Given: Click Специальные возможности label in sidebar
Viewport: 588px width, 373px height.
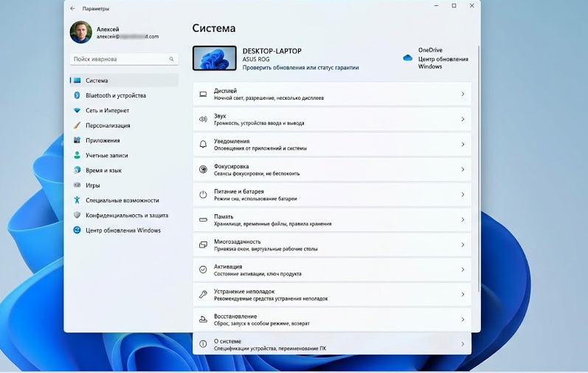Looking at the screenshot, I should 122,200.
